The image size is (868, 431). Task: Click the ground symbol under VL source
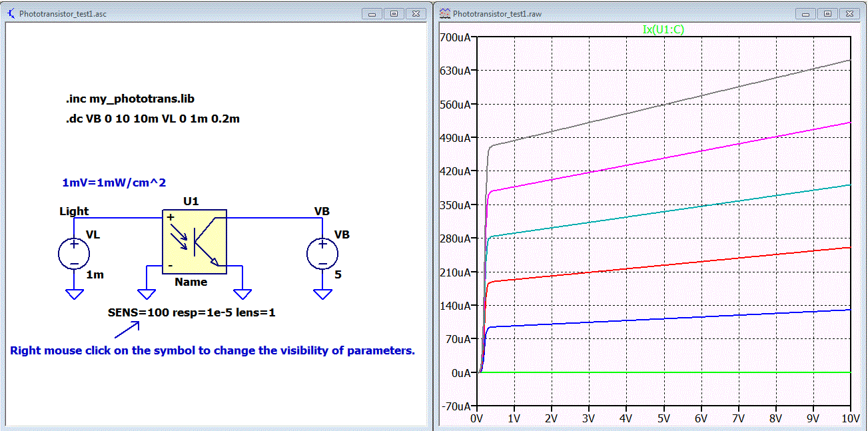pos(75,292)
